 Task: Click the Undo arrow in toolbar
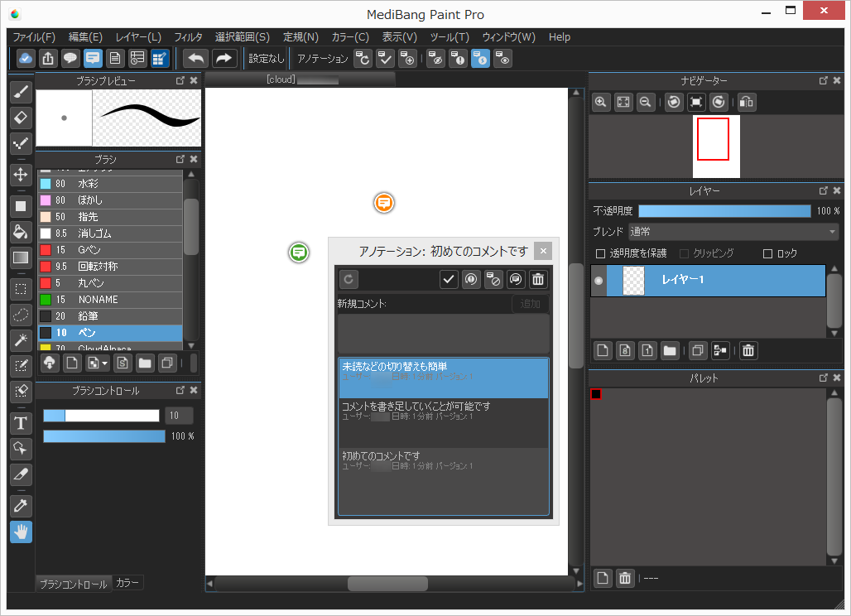[x=196, y=59]
